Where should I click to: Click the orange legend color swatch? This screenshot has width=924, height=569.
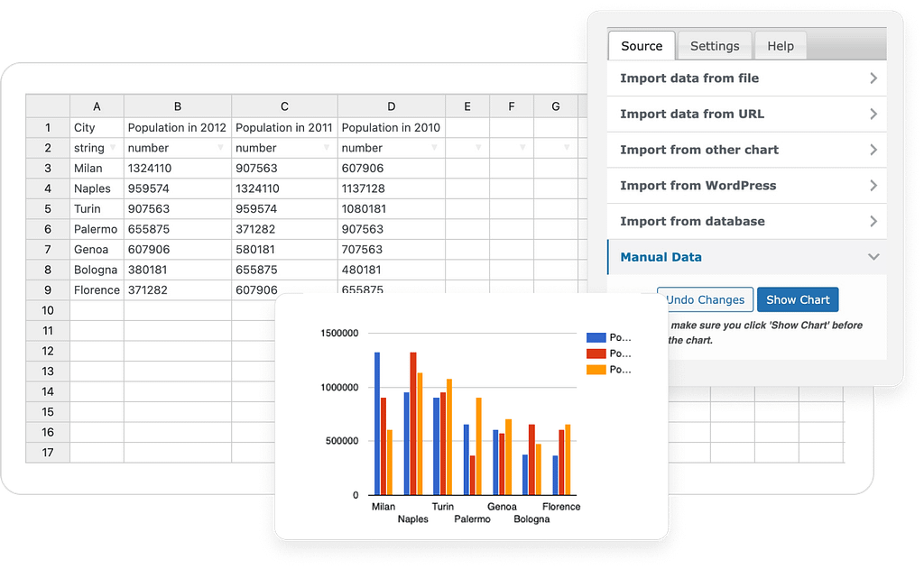(x=596, y=370)
